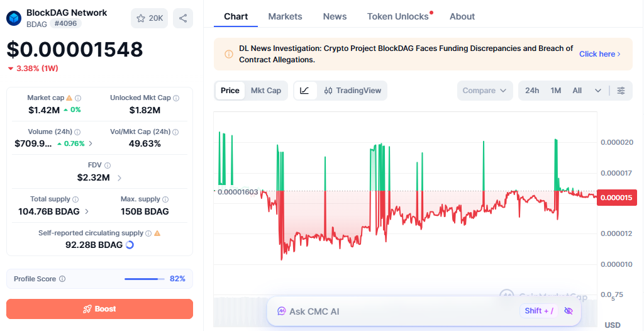Switch chart to Price view
The height and width of the screenshot is (331, 644).
230,91
